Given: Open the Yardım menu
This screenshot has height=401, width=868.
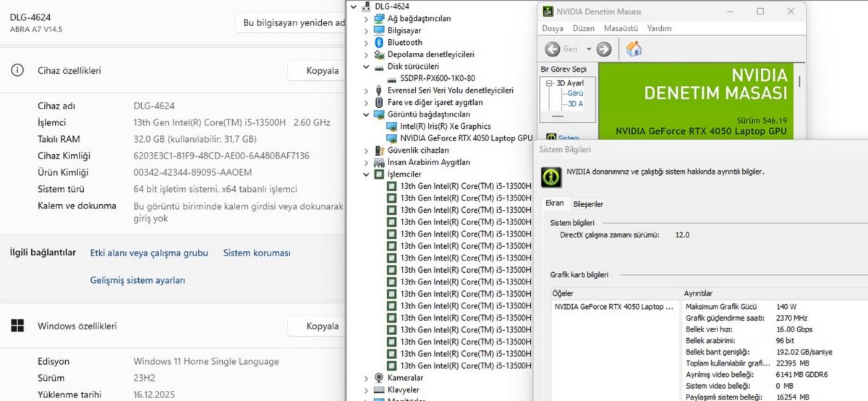Looking at the screenshot, I should [659, 28].
